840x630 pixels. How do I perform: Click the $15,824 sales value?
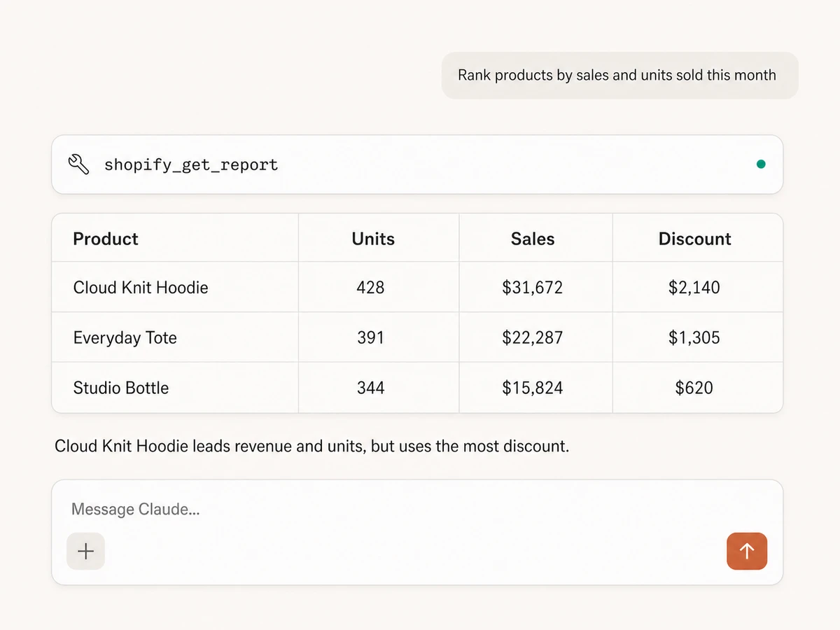pos(533,388)
